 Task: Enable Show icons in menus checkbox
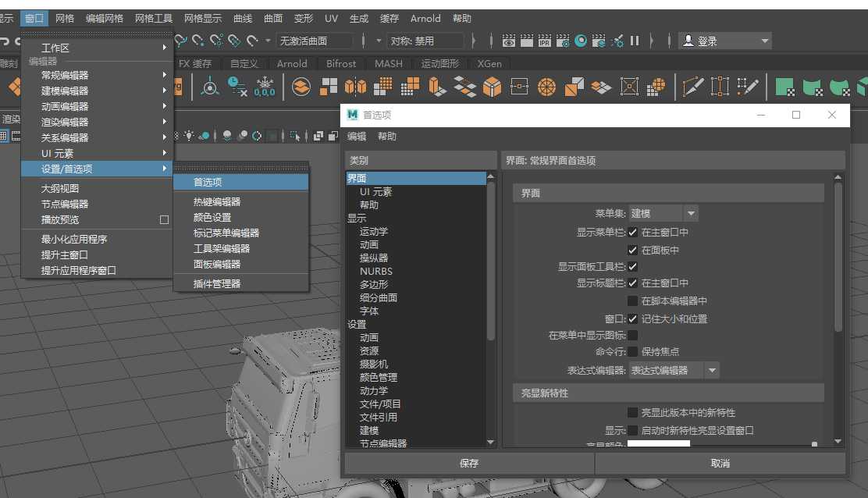(x=633, y=335)
